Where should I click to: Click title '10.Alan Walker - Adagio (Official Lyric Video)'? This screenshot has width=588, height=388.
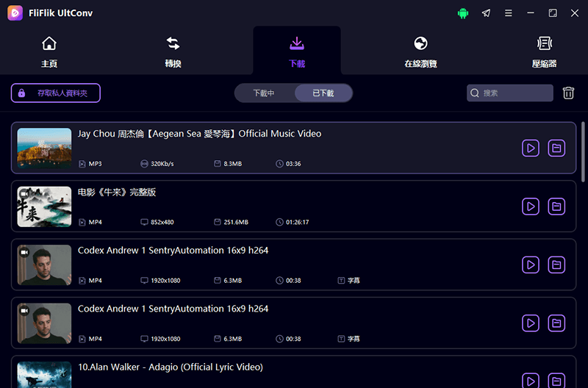point(171,367)
